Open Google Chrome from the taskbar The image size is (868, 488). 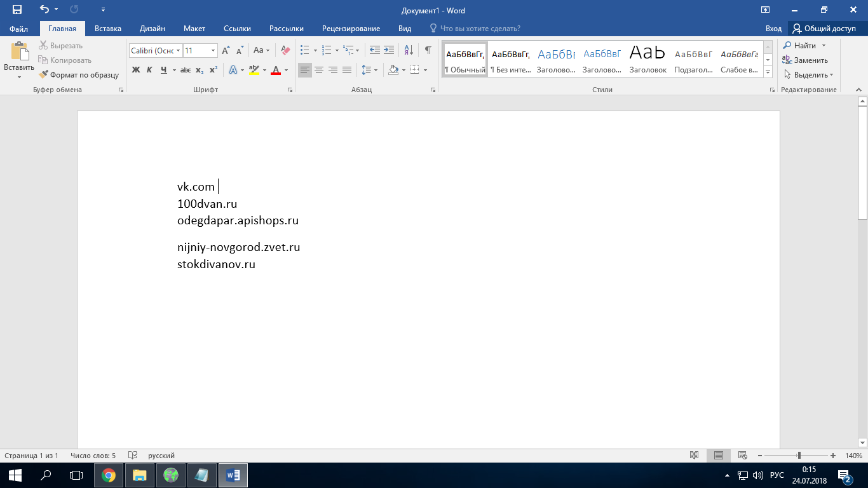click(x=109, y=475)
